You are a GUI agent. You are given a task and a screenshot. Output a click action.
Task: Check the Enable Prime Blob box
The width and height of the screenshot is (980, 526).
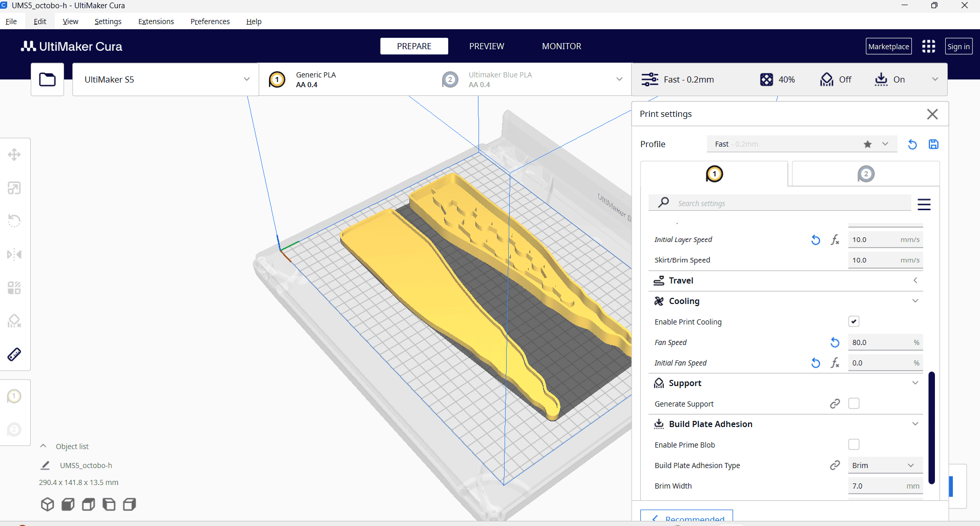coord(853,444)
